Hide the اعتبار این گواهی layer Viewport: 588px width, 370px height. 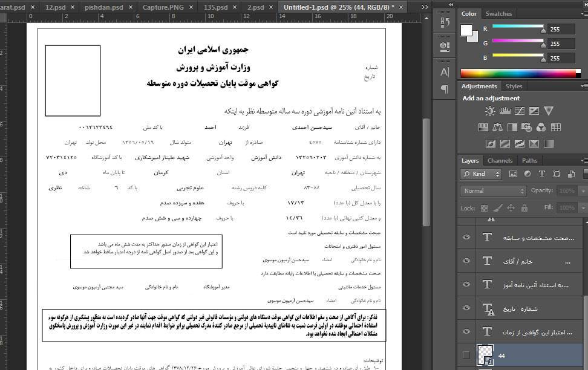tap(466, 331)
